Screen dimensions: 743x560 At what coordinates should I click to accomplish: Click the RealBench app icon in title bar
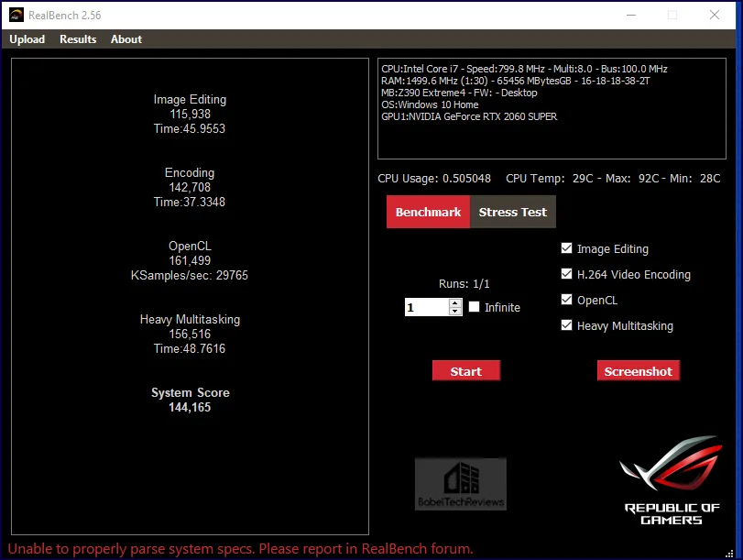(16, 16)
